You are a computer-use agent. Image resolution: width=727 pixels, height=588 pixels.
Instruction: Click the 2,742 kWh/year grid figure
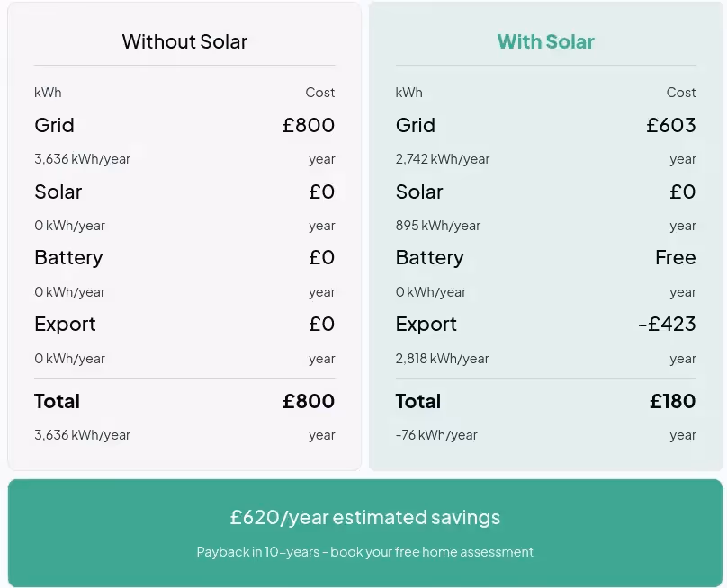pos(442,158)
